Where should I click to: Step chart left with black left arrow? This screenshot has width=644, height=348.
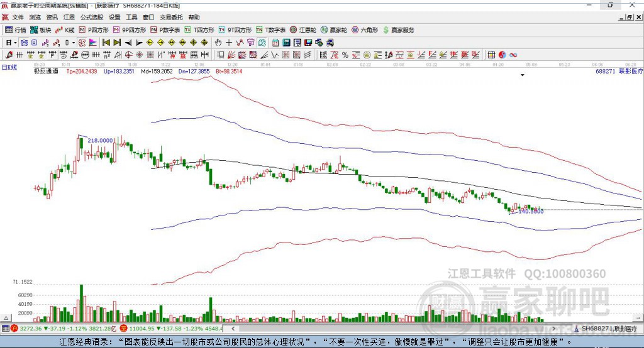(x=128, y=43)
